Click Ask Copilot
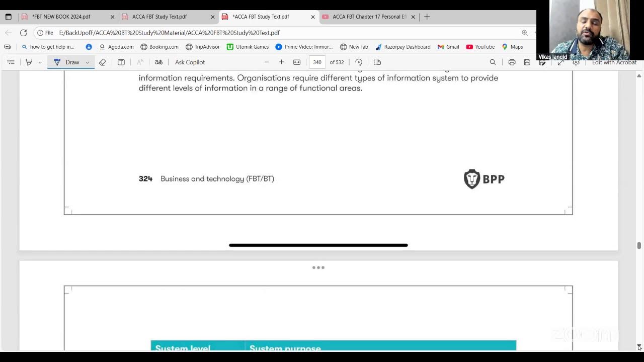This screenshot has width=644, height=362. 190,62
